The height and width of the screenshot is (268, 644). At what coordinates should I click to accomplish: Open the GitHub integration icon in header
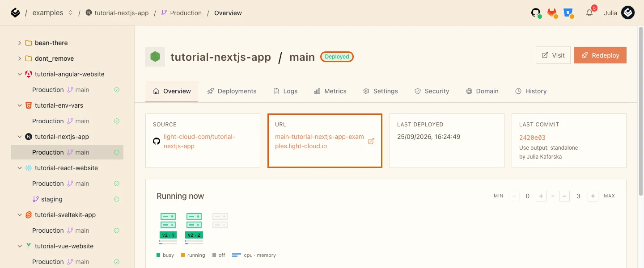(536, 13)
